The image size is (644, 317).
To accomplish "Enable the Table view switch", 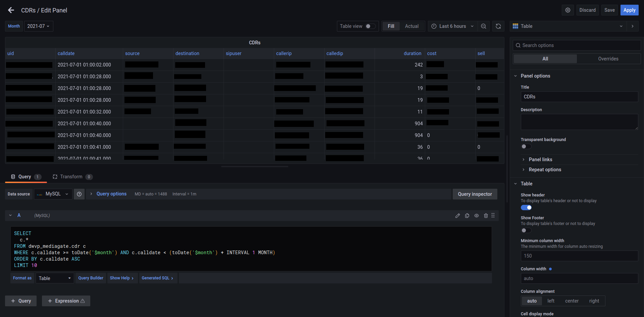I will [370, 26].
